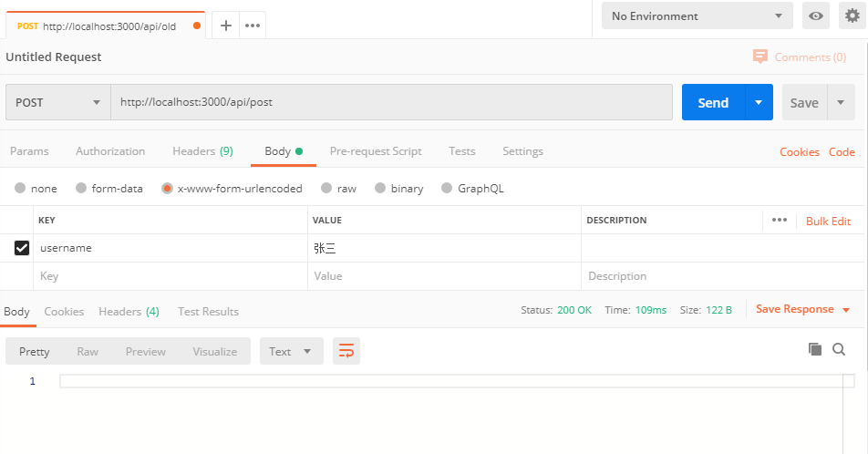Open the Comments icon
This screenshot has height=454, width=868.
click(760, 57)
